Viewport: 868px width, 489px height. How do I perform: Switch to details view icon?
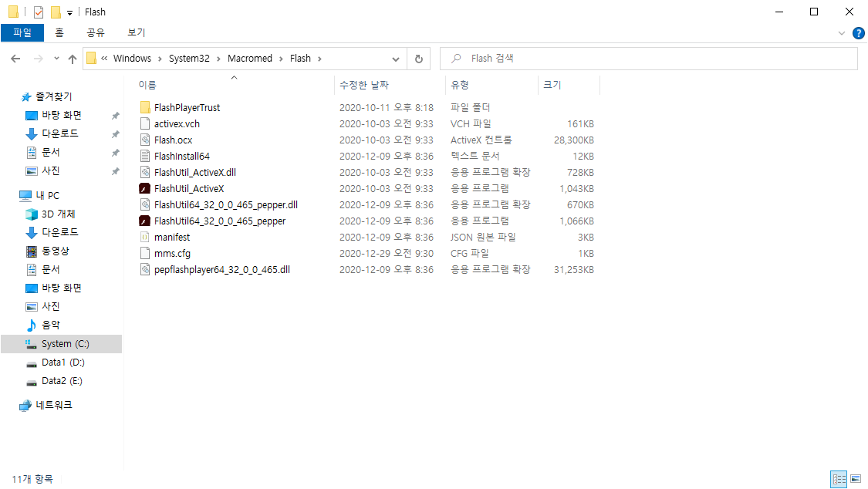pos(839,478)
